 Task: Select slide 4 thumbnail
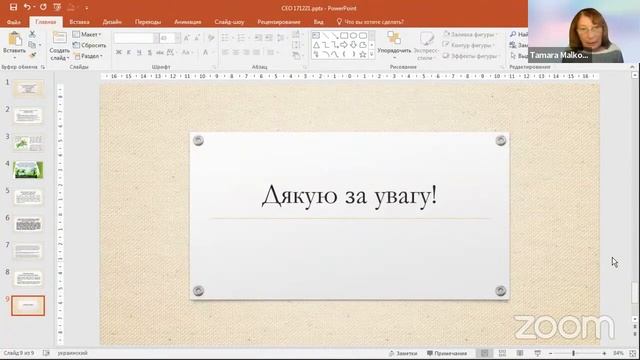tap(28, 170)
